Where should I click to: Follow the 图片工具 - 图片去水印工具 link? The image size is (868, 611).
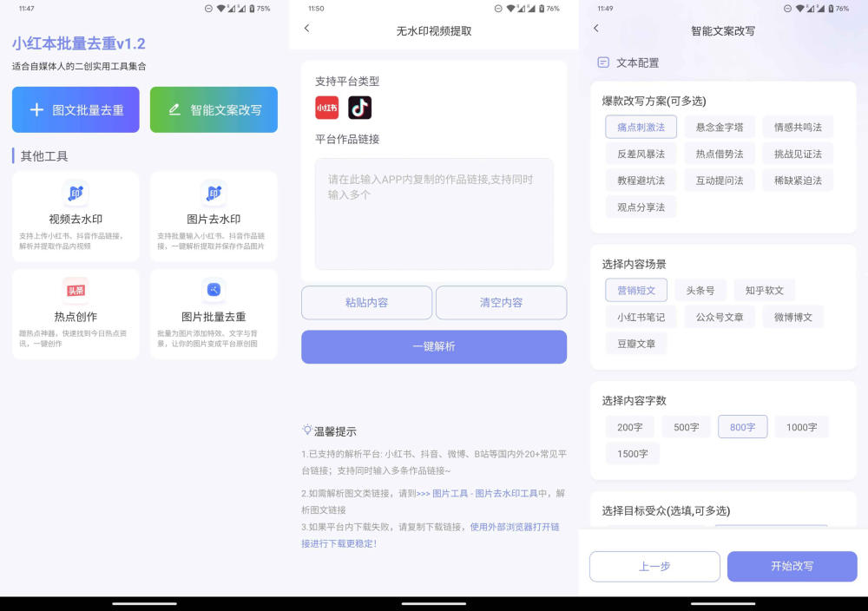[x=484, y=494]
